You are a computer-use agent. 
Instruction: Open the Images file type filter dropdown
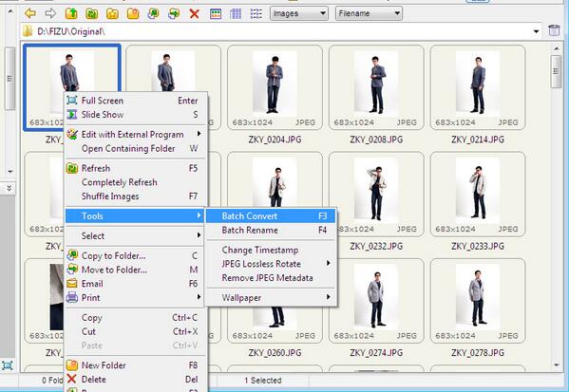click(299, 14)
